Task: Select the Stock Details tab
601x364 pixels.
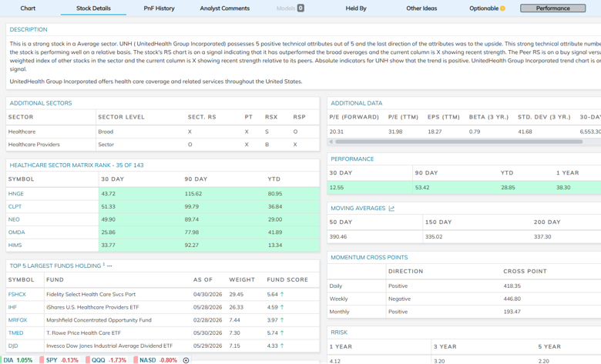Action: coord(93,8)
